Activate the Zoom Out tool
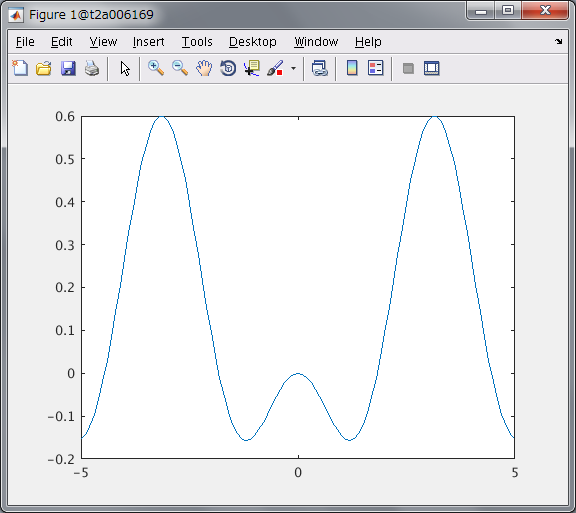 180,68
